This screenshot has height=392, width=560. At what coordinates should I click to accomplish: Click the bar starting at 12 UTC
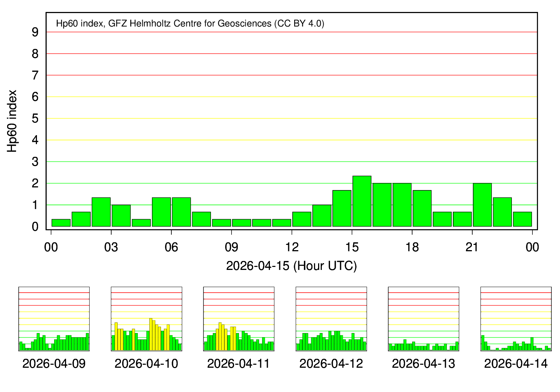[302, 219]
